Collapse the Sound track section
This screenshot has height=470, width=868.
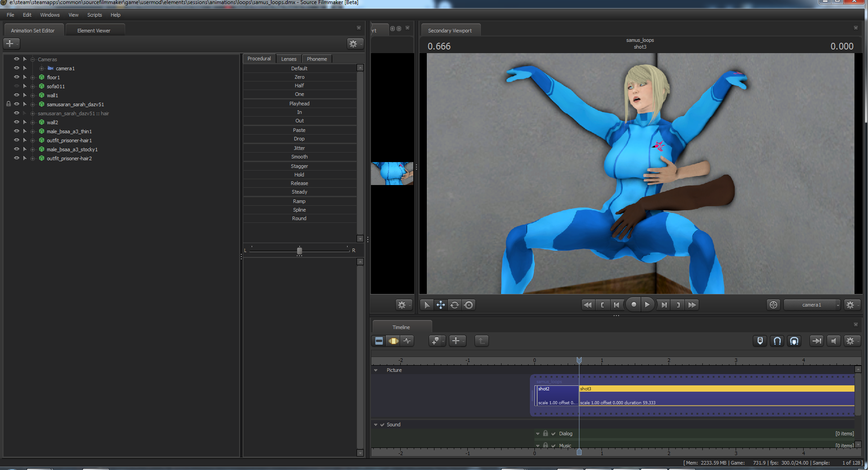[376, 425]
